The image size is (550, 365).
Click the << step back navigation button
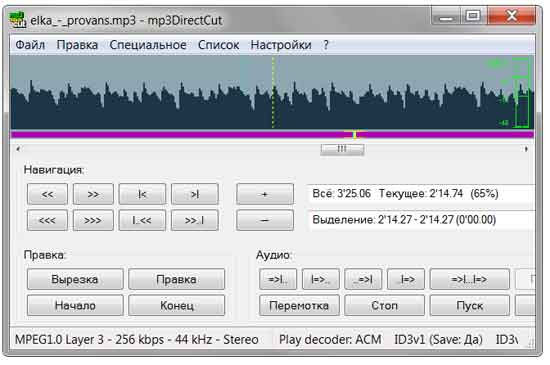tap(47, 194)
